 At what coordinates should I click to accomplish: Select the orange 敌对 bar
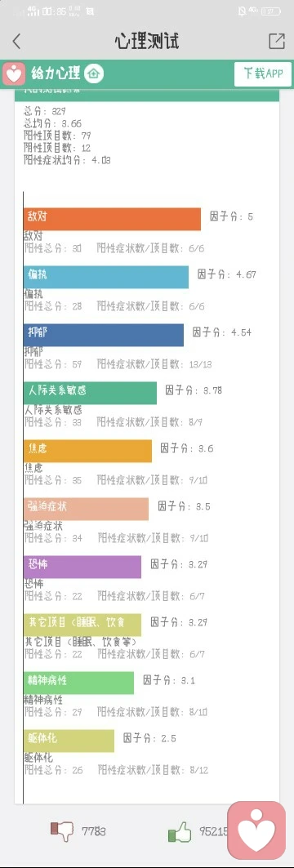tap(113, 219)
